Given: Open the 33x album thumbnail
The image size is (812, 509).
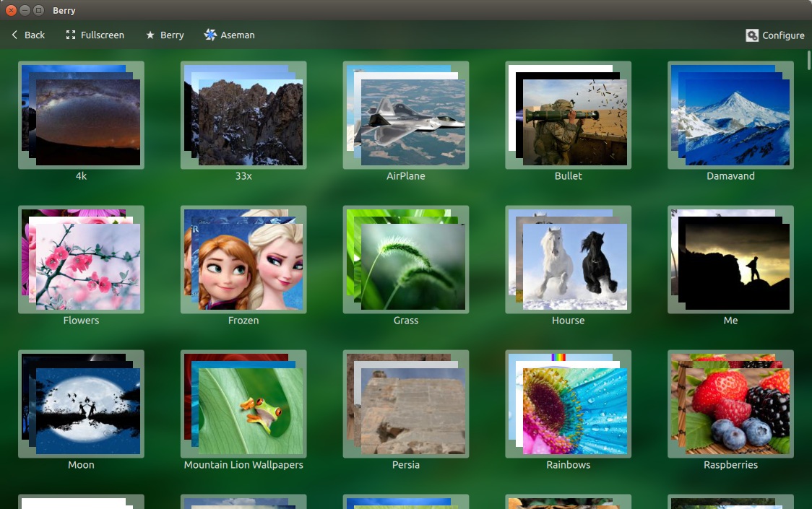Looking at the screenshot, I should pyautogui.click(x=243, y=115).
